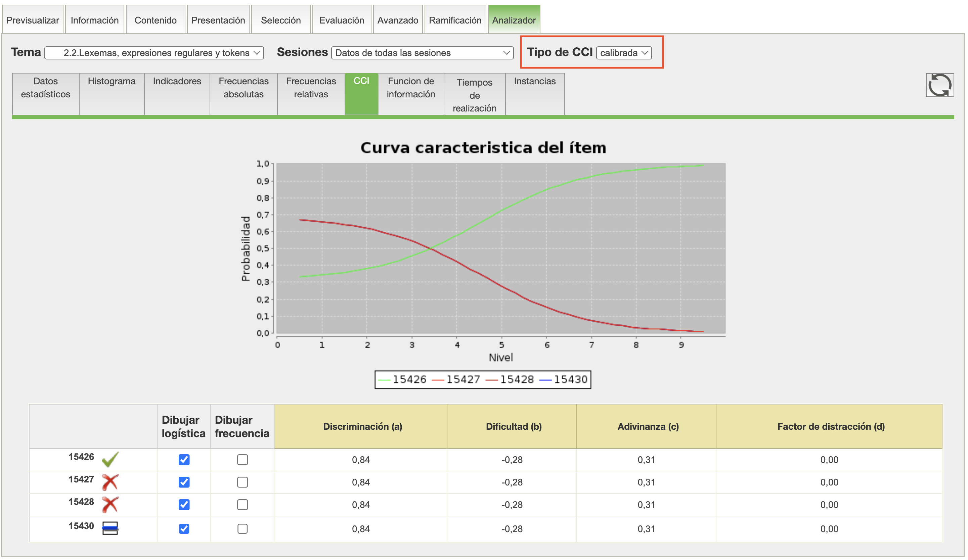Click red X icon beside 15428
Screen dimensions: 968x560
(110, 504)
